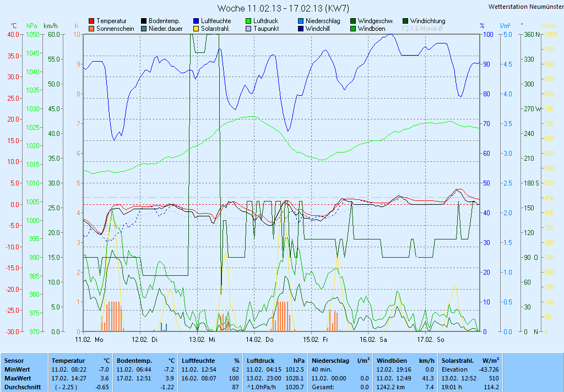
Task: Enable the 1.6 Monat-Ø checkbox
Action: pyautogui.click(x=405, y=29)
